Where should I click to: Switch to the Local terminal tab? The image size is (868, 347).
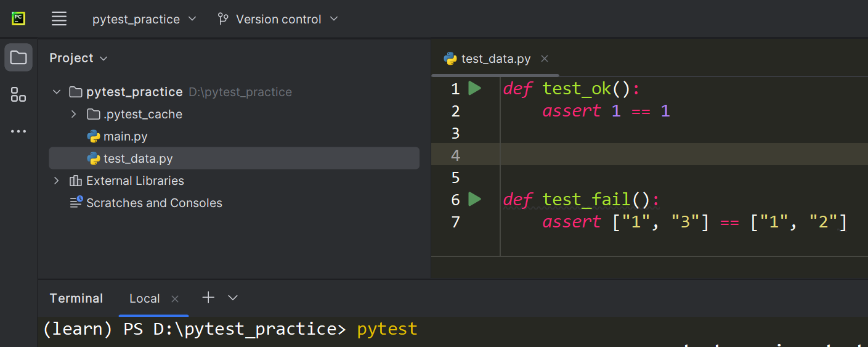(x=144, y=298)
